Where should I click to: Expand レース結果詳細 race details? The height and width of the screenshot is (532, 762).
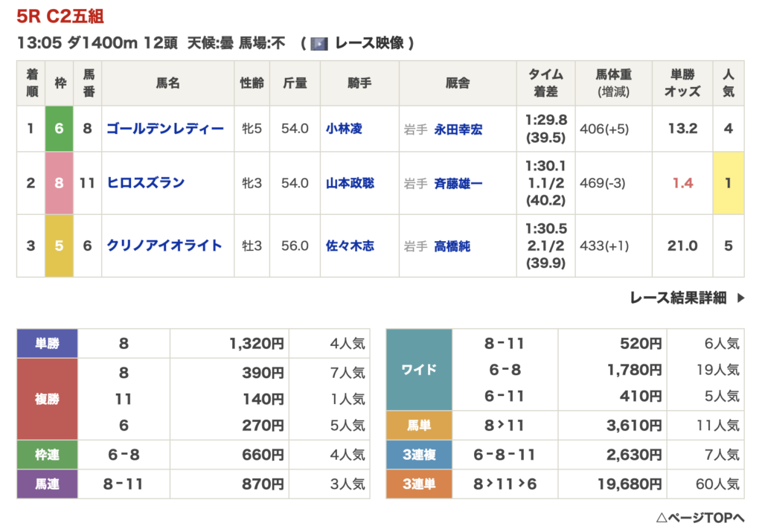tap(677, 298)
